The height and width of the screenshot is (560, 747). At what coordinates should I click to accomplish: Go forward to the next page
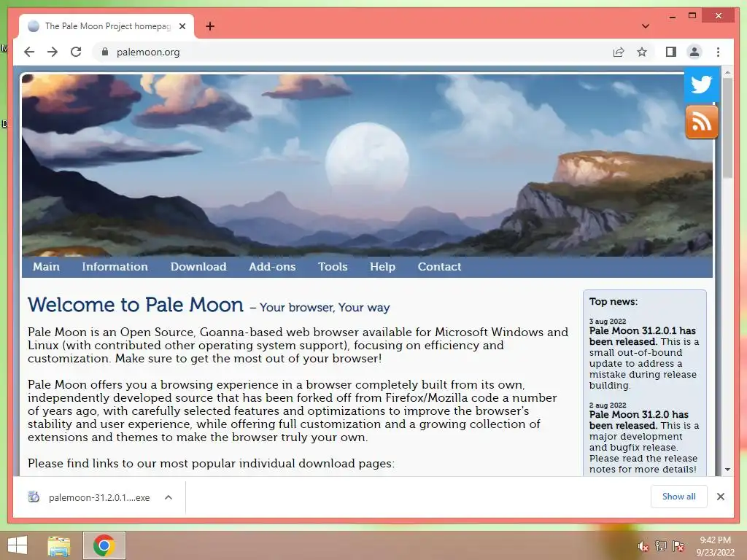tap(53, 52)
